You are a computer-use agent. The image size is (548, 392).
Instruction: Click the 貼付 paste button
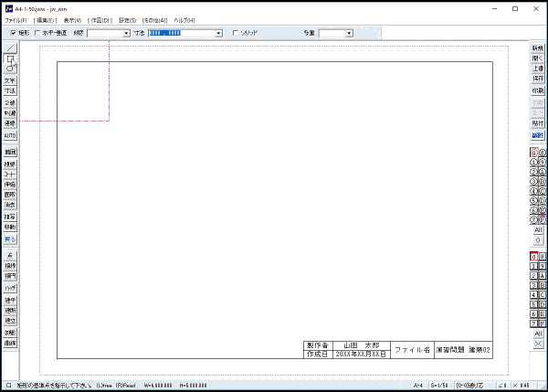(538, 123)
